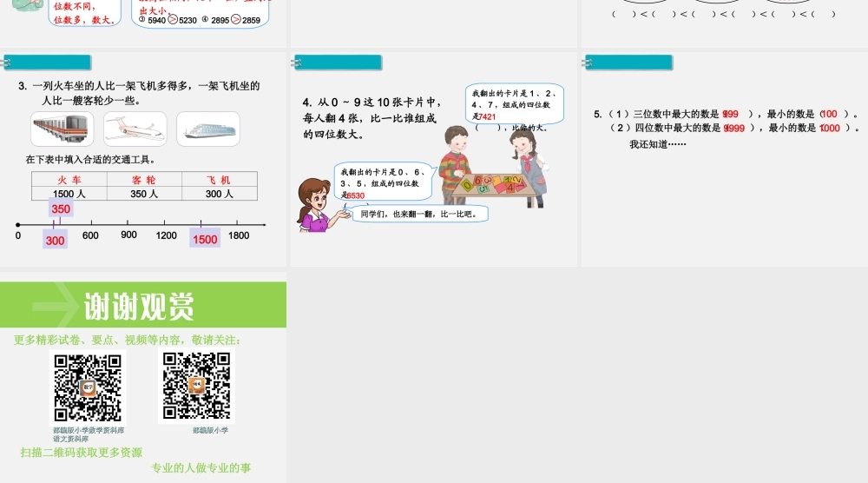Open the slide with question 5 largest numbers
Image resolution: width=868 pixels, height=483 pixels.
pyautogui.click(x=725, y=159)
